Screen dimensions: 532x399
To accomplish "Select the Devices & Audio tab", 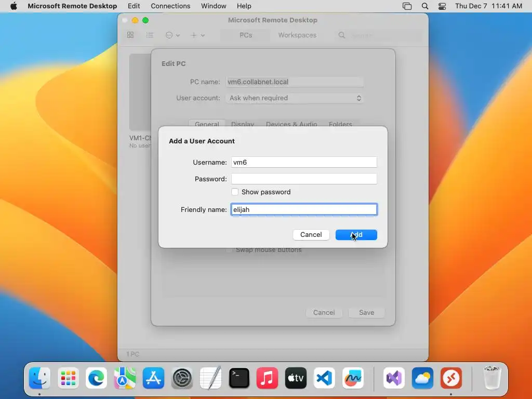I will [x=291, y=124].
